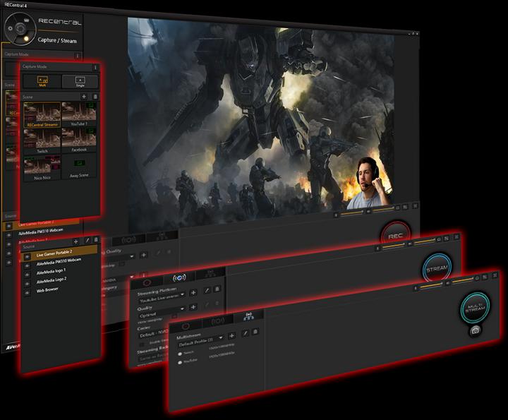This screenshot has height=420, width=508.
Task: Select Away Scene thumbnail
Action: point(79,166)
